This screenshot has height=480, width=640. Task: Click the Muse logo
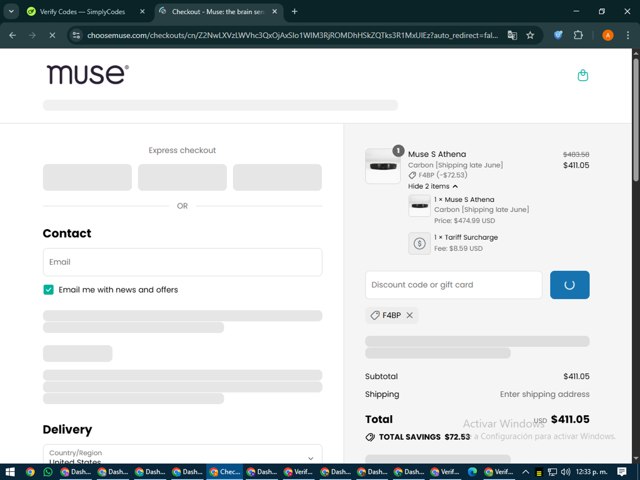tap(88, 74)
